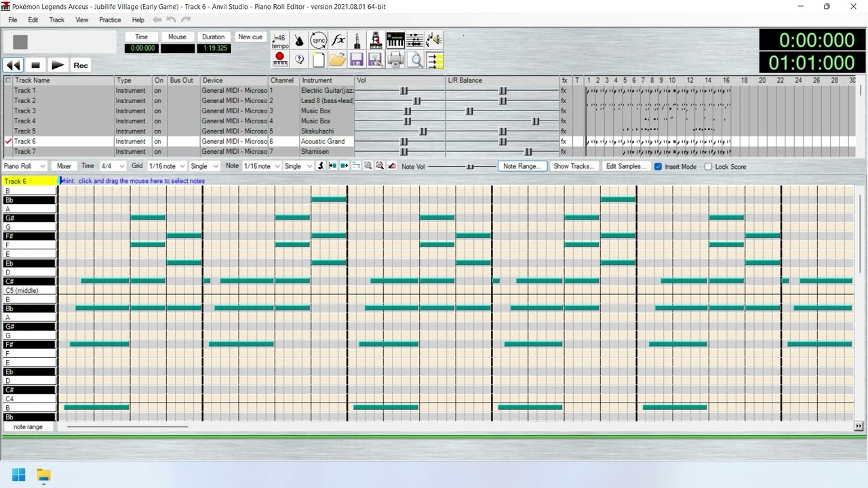Open the Time signature 4/4 dropdown
Image resolution: width=868 pixels, height=488 pixels.
113,166
